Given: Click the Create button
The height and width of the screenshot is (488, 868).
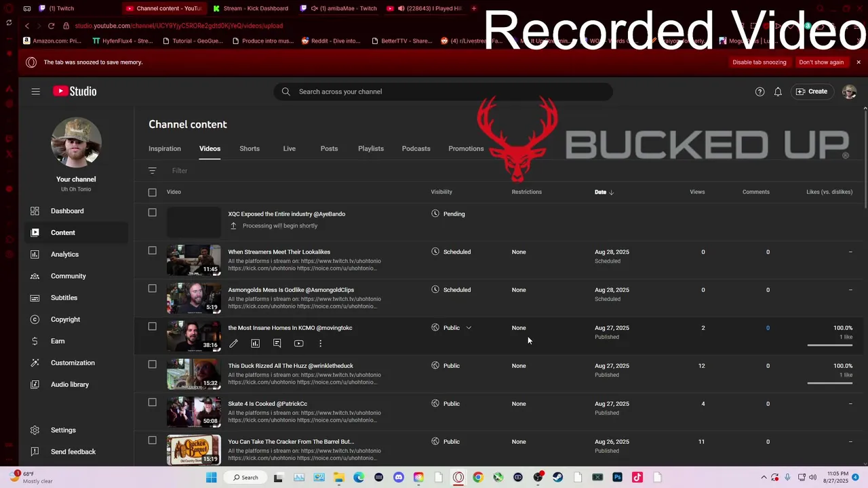Looking at the screenshot, I should [812, 91].
